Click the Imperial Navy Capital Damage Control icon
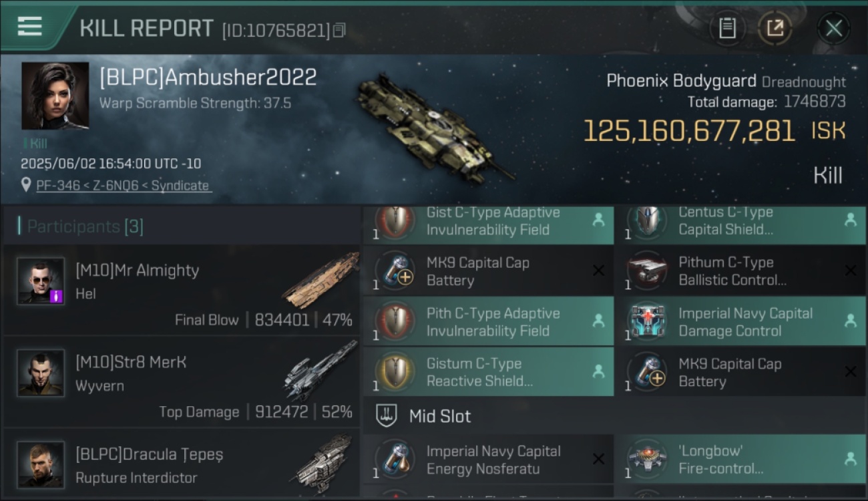Image resolution: width=868 pixels, height=501 pixels. (648, 321)
